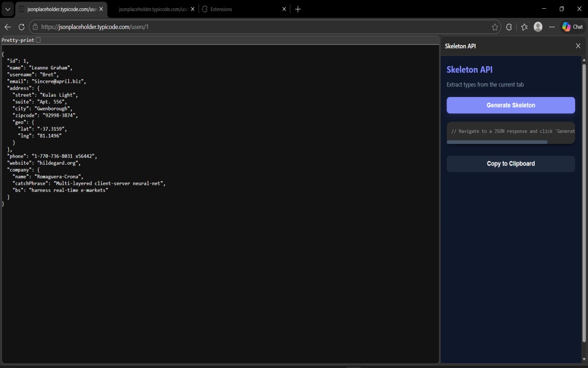Click the "Sincere@april.biz" email value
This screenshot has height=368, width=588.
pyautogui.click(x=59, y=81)
